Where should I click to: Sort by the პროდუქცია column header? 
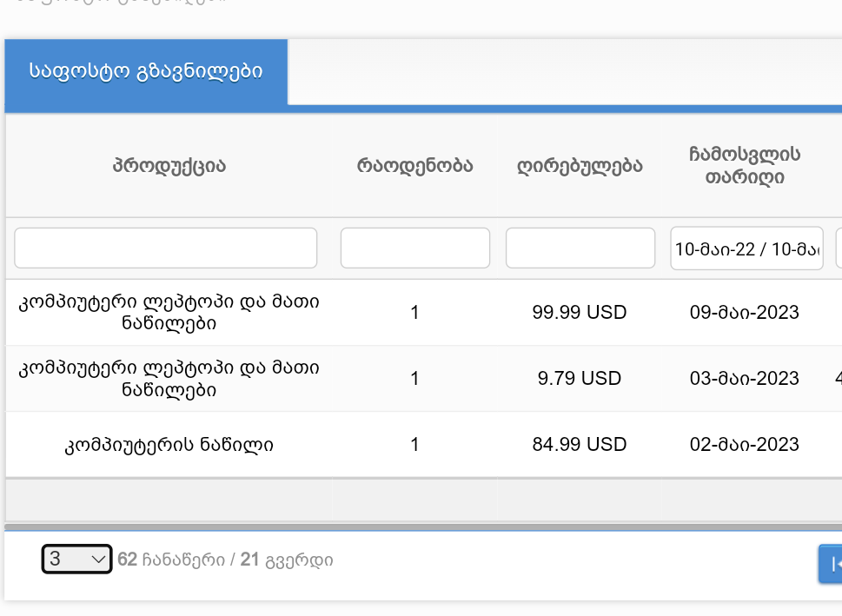click(x=169, y=165)
